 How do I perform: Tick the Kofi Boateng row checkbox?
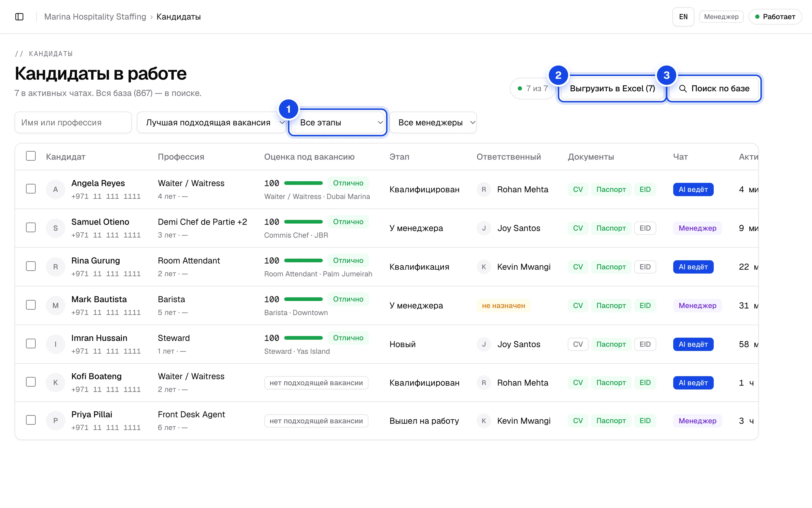click(31, 382)
